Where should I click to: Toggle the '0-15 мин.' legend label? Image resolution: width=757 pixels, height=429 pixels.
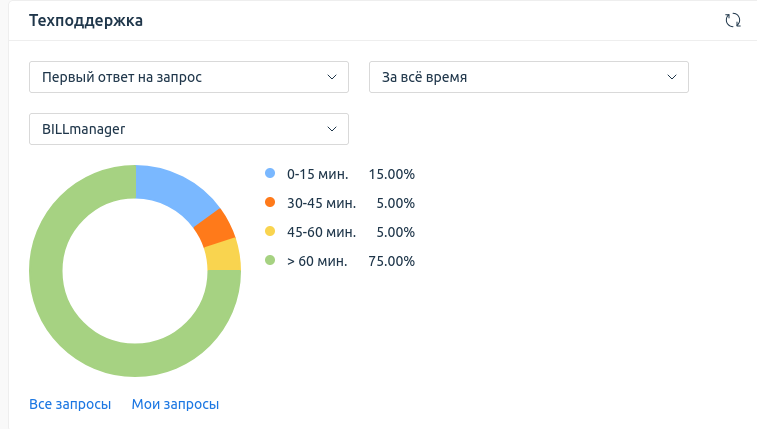click(317, 174)
